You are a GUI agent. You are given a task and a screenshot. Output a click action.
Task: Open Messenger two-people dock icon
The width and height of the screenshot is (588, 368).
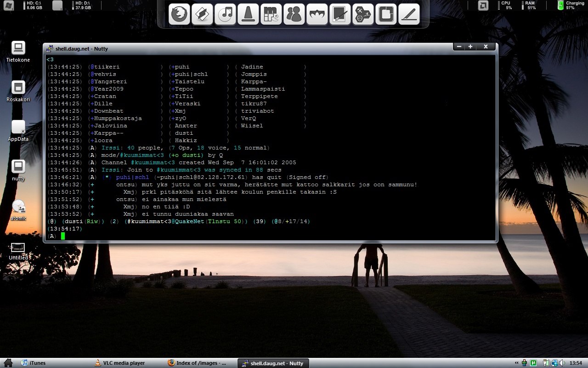click(x=294, y=15)
